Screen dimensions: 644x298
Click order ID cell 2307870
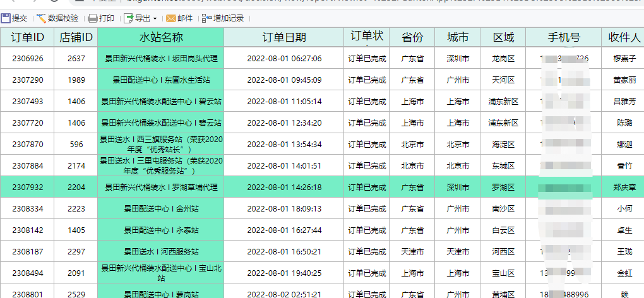(27, 144)
